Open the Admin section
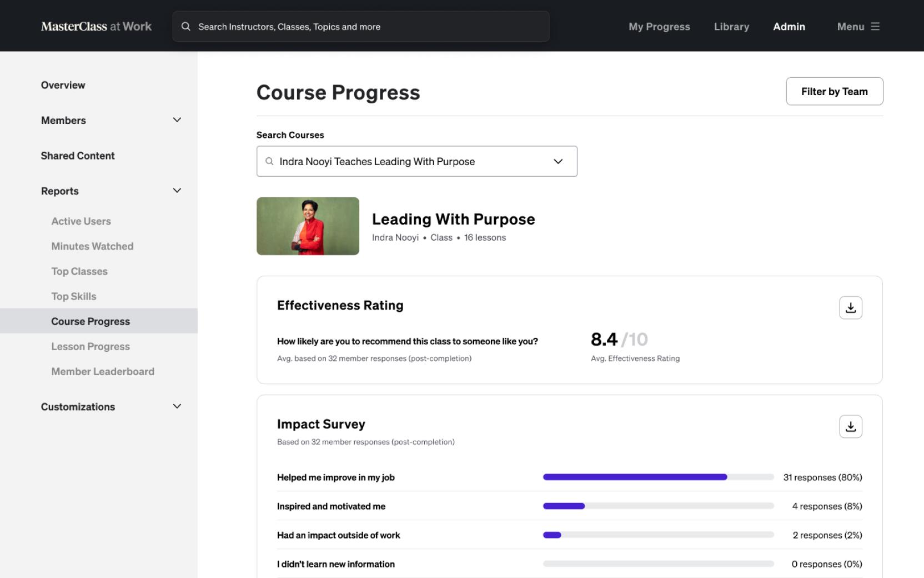Screen dimensions: 924x578 (789, 27)
